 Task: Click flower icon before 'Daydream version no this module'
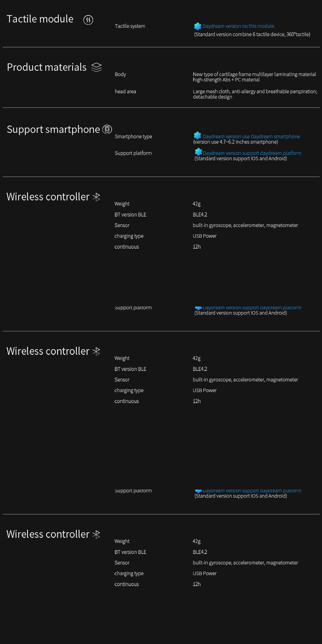(x=198, y=26)
